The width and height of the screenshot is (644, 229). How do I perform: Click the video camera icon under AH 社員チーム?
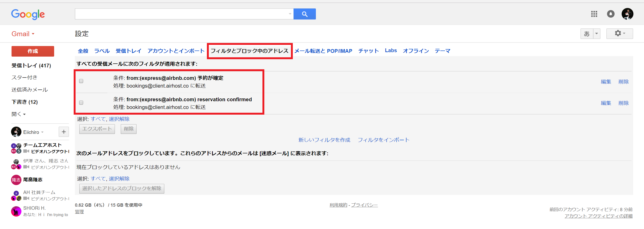tap(26, 198)
